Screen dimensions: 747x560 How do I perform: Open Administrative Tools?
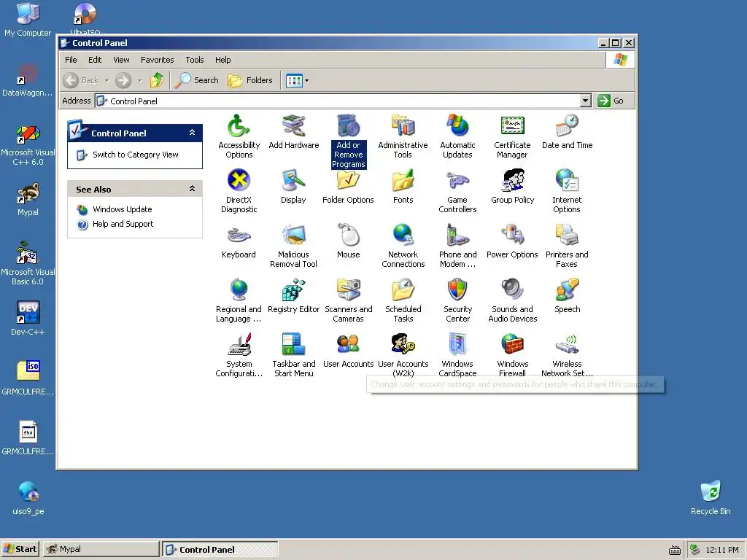tap(403, 136)
